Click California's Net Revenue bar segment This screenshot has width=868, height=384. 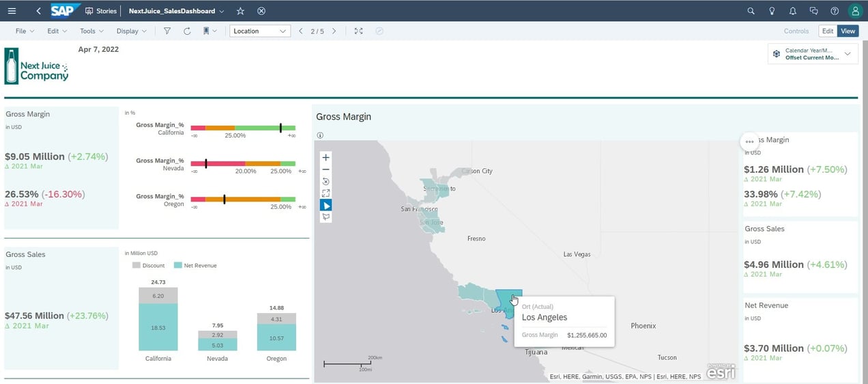pos(158,327)
